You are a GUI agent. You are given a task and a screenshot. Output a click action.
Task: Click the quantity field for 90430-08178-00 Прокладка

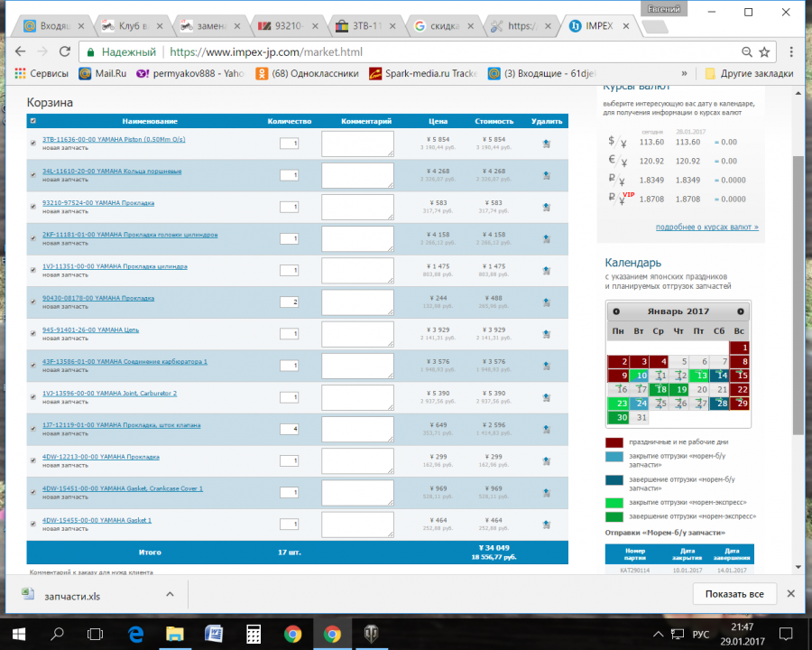(x=289, y=302)
